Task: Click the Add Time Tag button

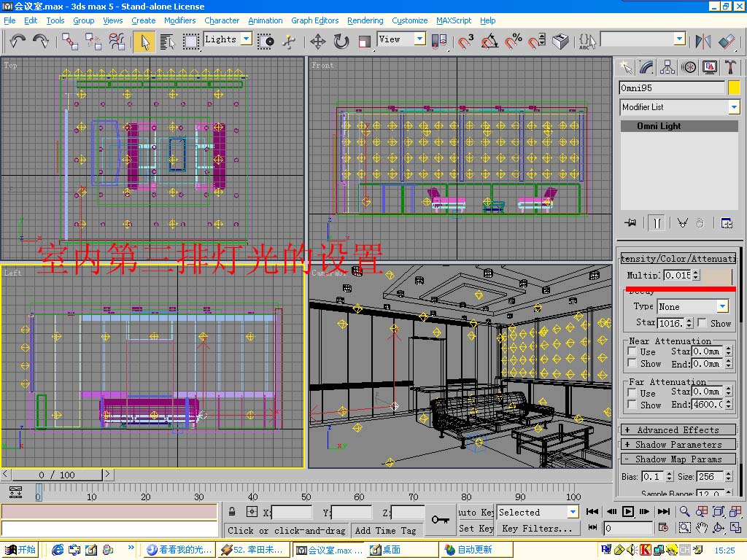Action: (x=385, y=530)
